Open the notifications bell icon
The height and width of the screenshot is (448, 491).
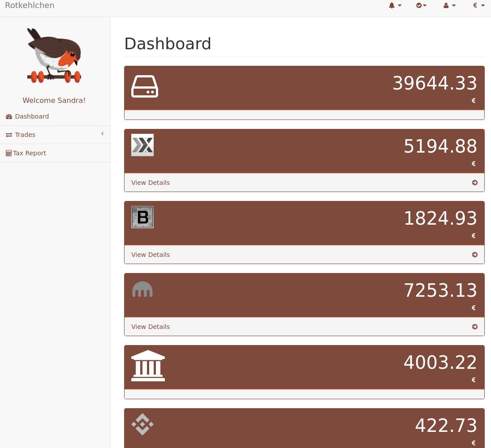pos(392,5)
